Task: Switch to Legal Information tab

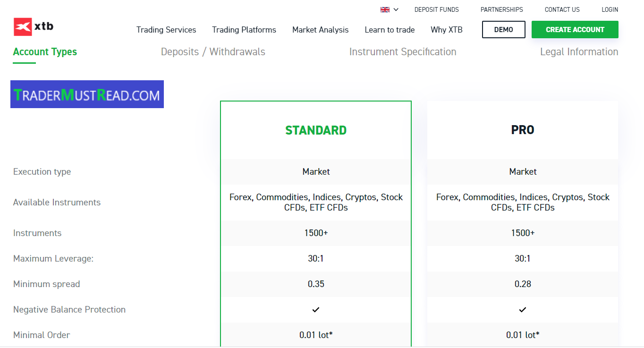Action: tap(579, 52)
